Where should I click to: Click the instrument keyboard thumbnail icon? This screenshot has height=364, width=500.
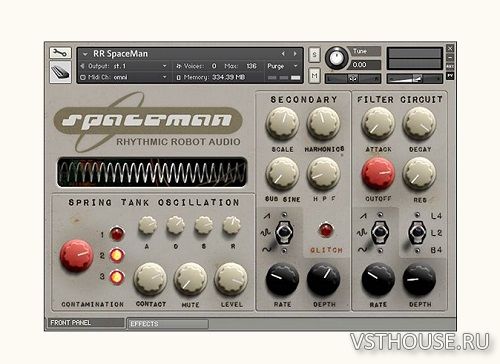click(60, 72)
